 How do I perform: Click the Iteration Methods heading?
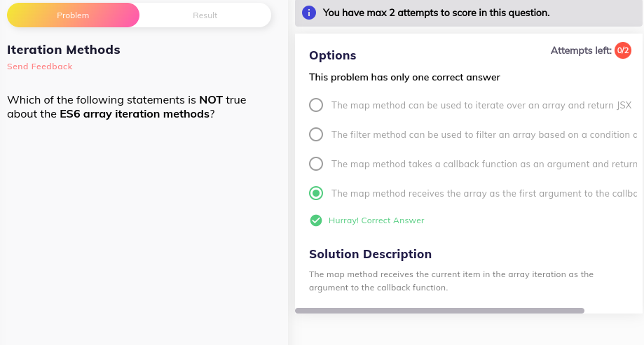pyautogui.click(x=64, y=50)
